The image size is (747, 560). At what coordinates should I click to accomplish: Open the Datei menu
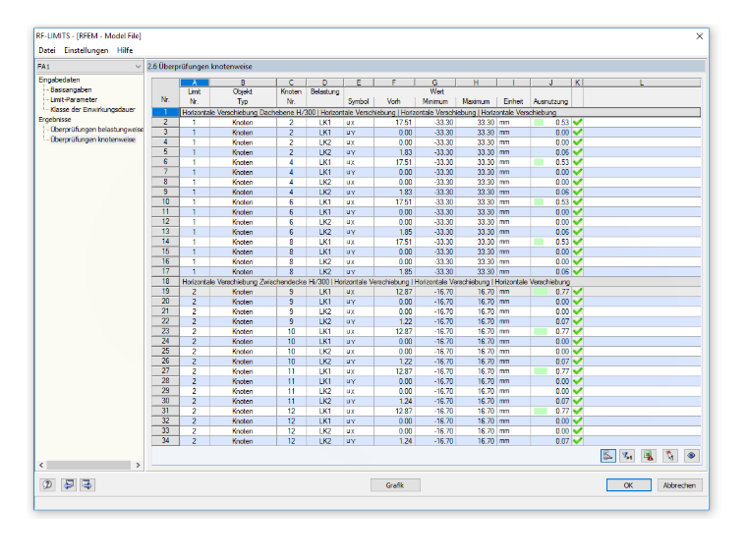pos(47,50)
